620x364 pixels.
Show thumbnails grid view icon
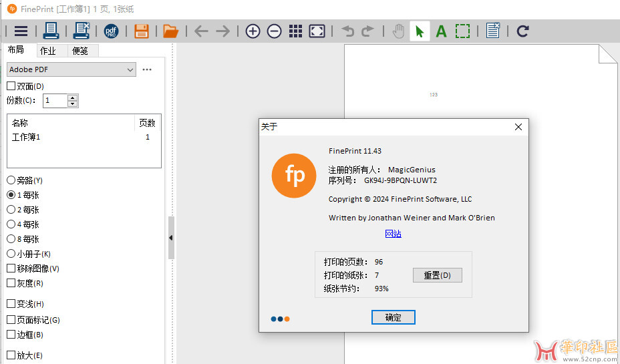coord(295,31)
